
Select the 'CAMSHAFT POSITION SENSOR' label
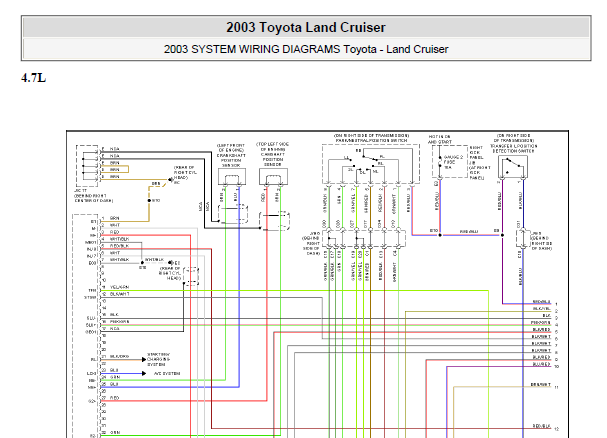(x=273, y=157)
